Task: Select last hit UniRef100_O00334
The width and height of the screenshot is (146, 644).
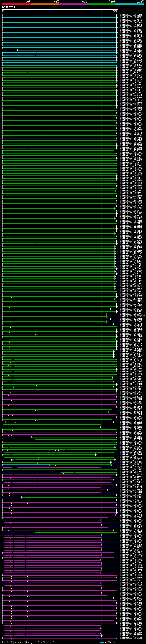Action: 131,638
